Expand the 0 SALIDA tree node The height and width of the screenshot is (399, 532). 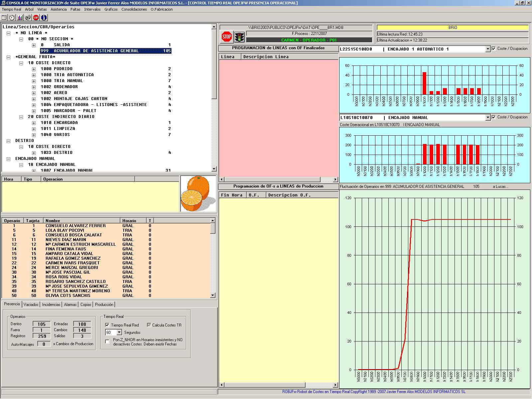click(34, 45)
